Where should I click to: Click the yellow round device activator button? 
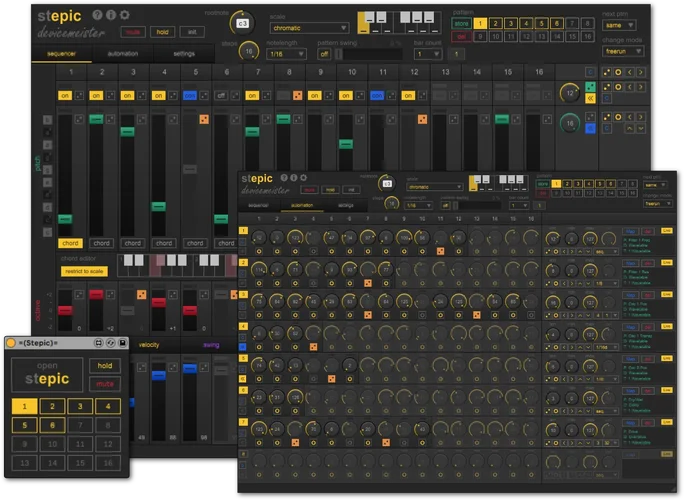click(11, 343)
